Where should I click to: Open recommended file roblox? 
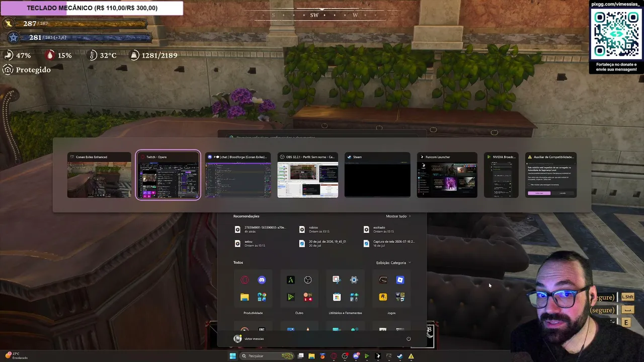(x=314, y=229)
